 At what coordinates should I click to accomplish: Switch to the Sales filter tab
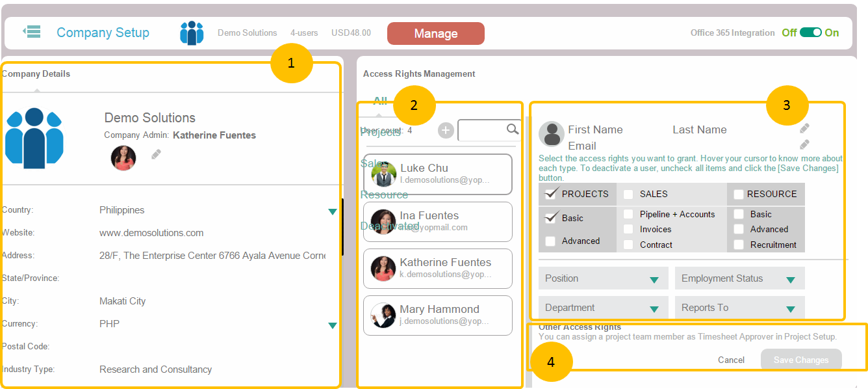(374, 163)
